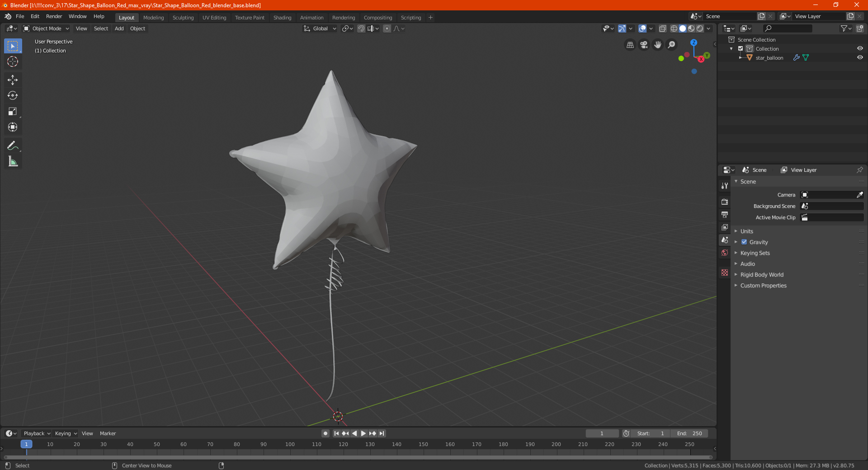Screen dimensions: 868x470
Task: Click the pin icon in Properties header
Action: (859, 170)
